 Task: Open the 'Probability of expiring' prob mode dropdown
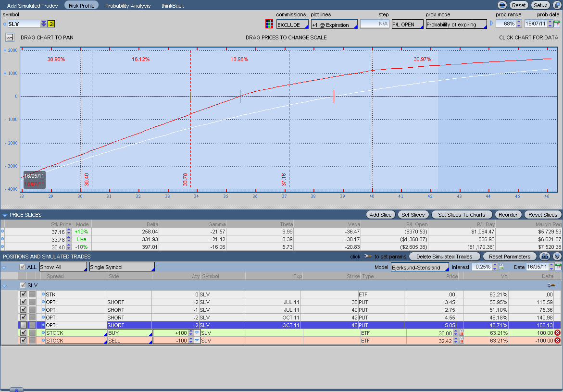(x=456, y=24)
